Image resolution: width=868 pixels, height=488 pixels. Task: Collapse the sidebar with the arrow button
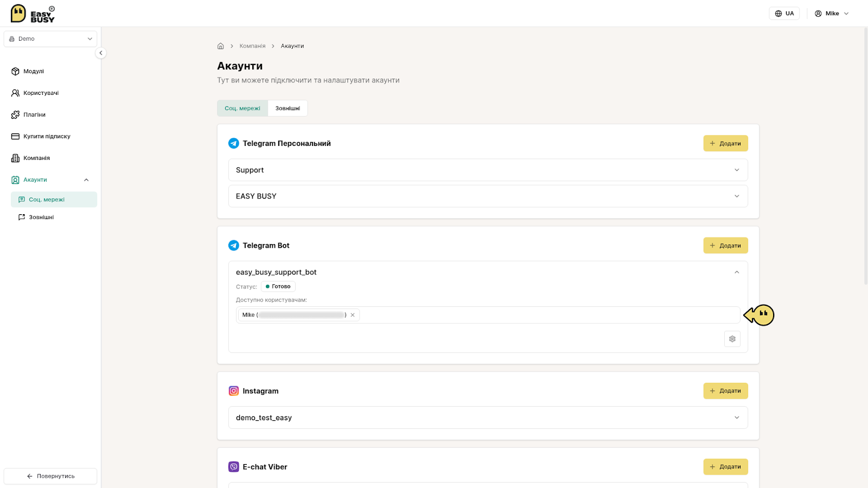click(x=100, y=53)
